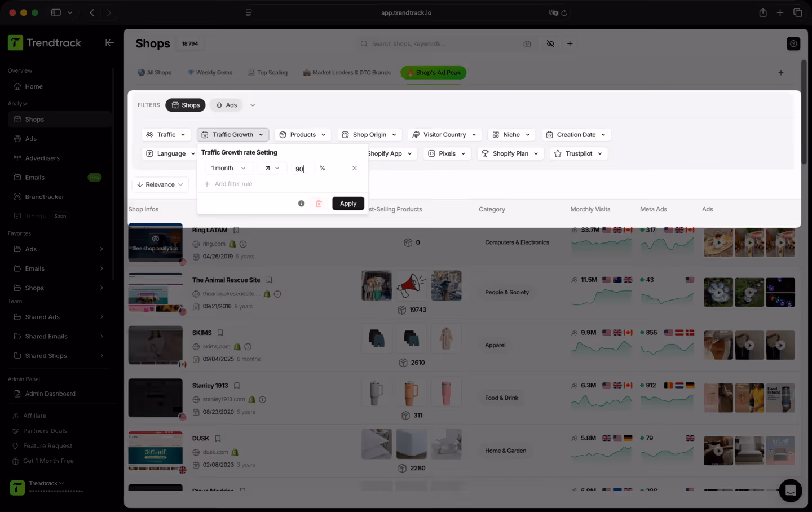Bookmark the Stanley 1913 shop
Screen dimensions: 812x512
(236, 385)
